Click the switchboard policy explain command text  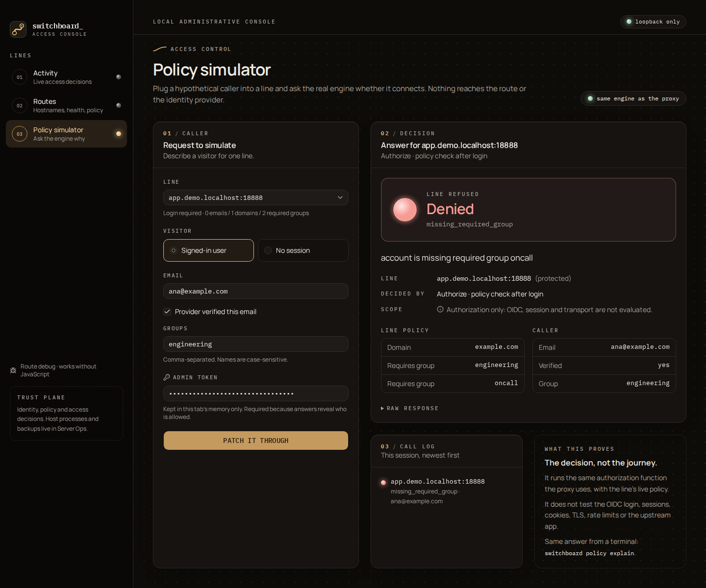pyautogui.click(x=589, y=553)
